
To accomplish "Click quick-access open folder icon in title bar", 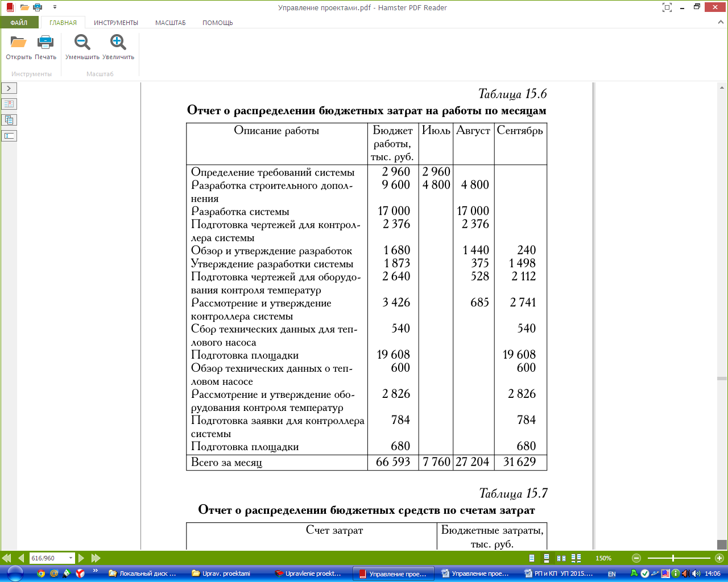I will tap(24, 7).
